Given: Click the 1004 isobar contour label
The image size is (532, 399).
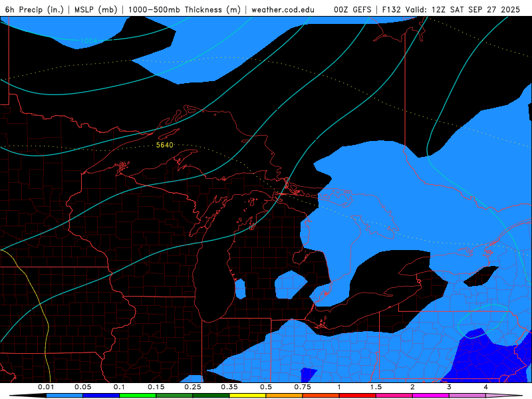Looking at the screenshot, I should (x=88, y=41).
